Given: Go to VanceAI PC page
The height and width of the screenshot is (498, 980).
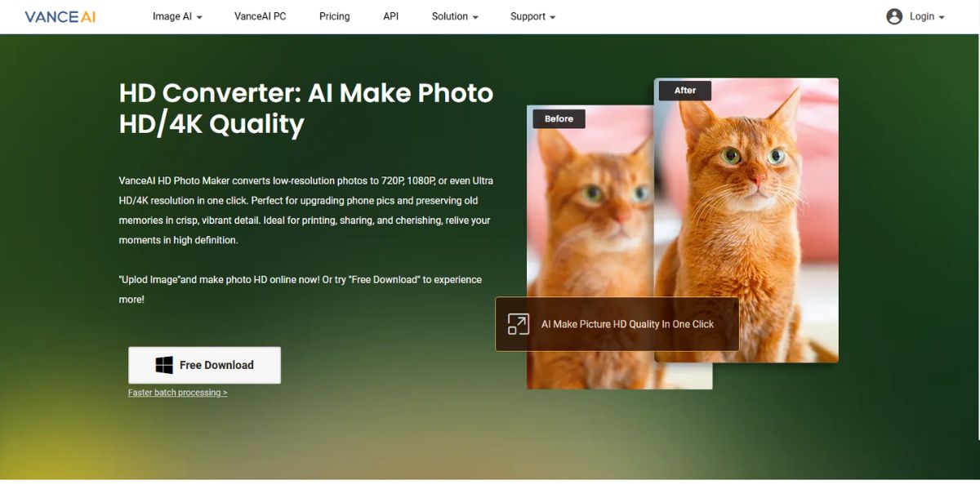Looking at the screenshot, I should (260, 16).
